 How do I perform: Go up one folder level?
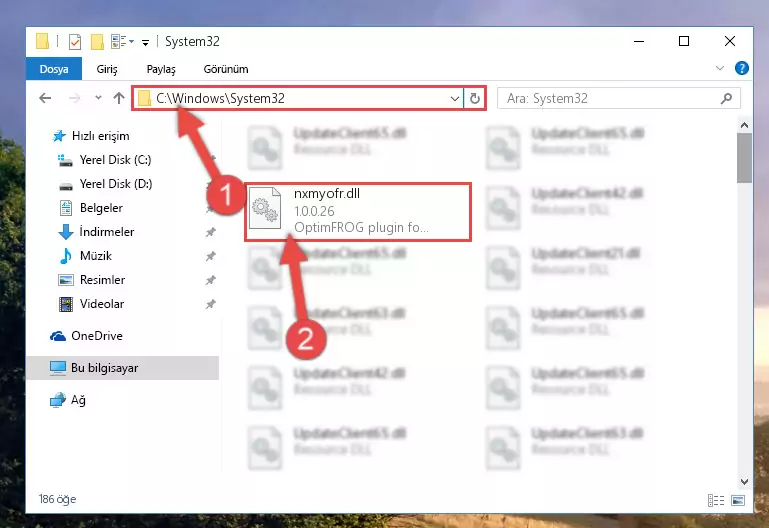tap(119, 98)
